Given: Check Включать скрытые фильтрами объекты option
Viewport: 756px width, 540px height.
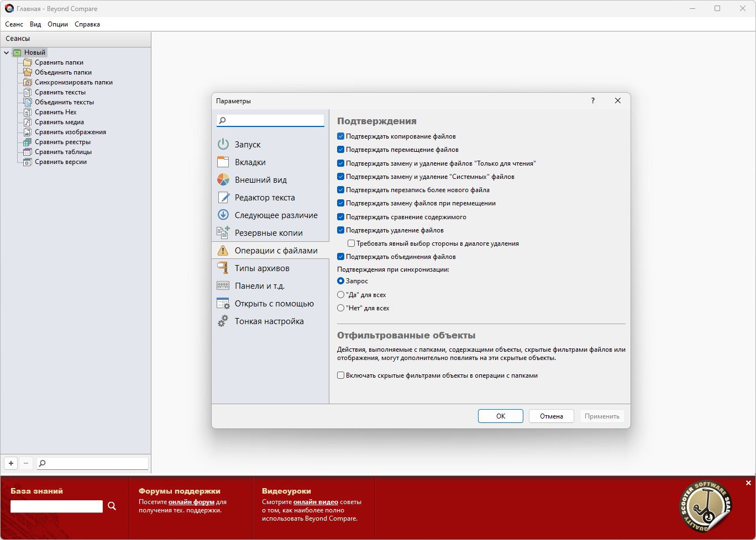Looking at the screenshot, I should point(341,375).
